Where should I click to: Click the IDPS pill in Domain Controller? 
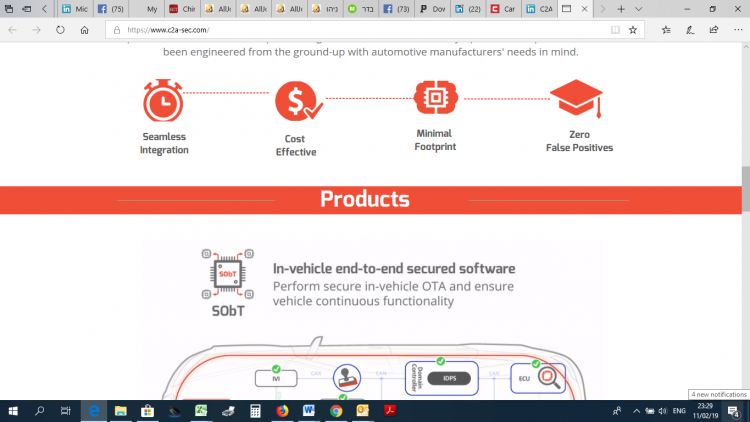click(x=449, y=378)
